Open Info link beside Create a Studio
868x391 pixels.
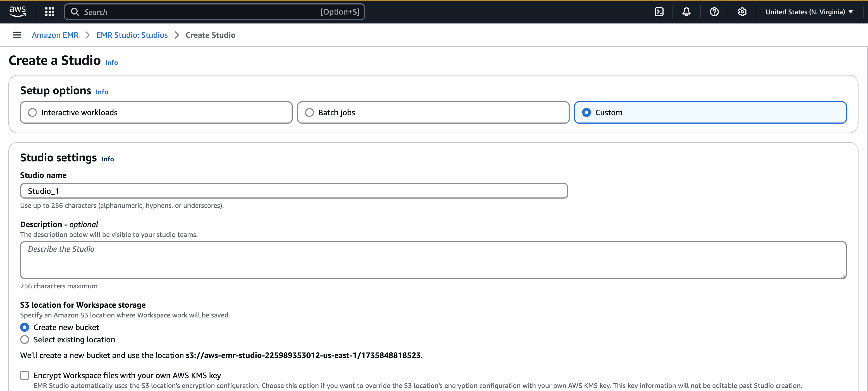click(x=111, y=62)
